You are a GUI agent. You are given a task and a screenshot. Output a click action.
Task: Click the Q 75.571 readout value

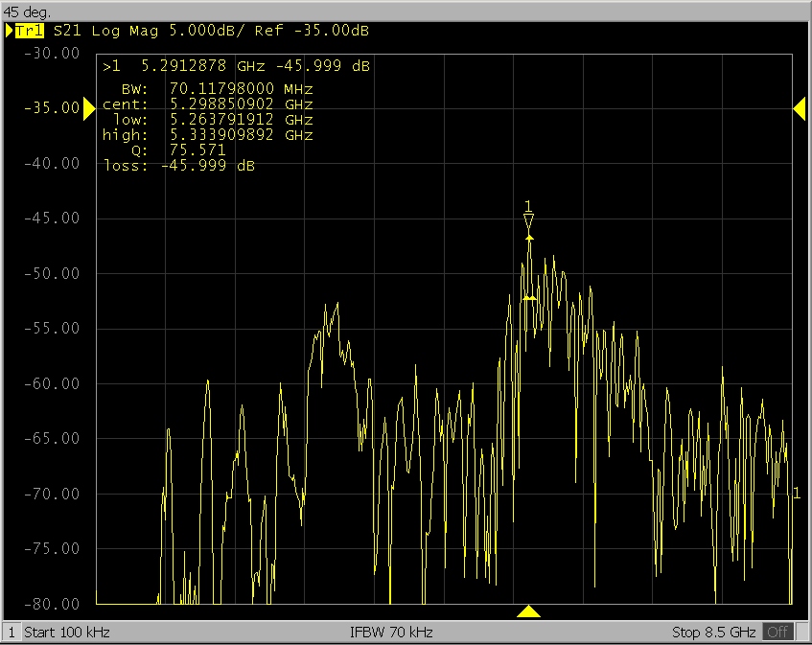[197, 150]
